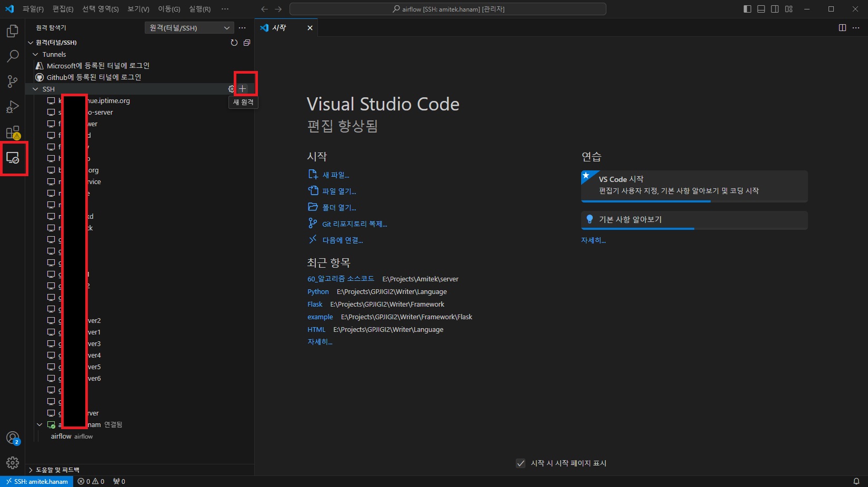Open the 선택 영역(S) menu
The width and height of the screenshot is (868, 487).
tap(101, 9)
